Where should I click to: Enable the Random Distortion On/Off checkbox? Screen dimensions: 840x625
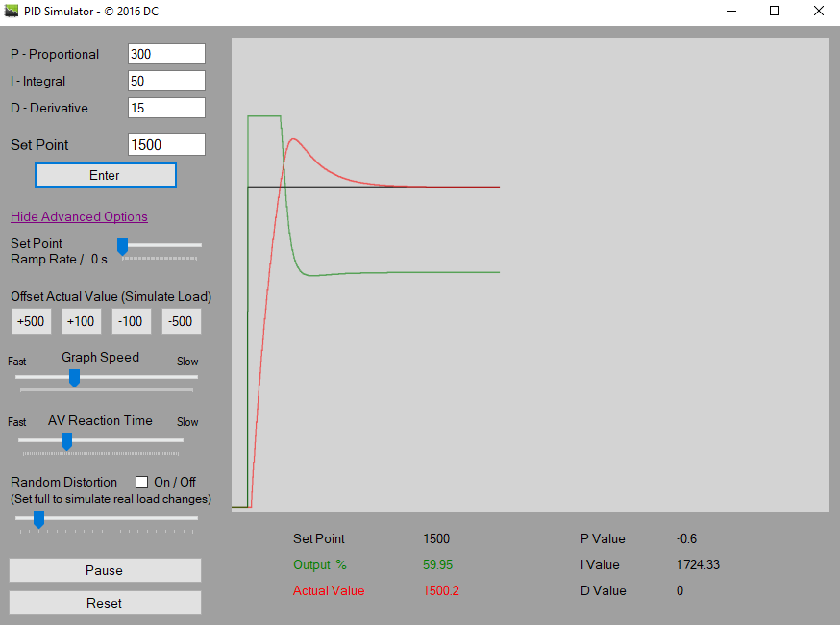click(141, 482)
